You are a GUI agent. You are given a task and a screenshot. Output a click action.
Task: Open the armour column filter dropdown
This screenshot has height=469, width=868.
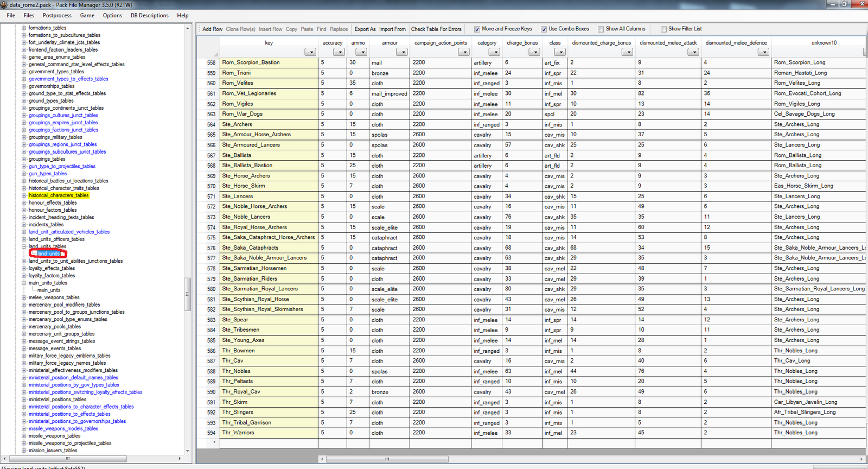[401, 52]
